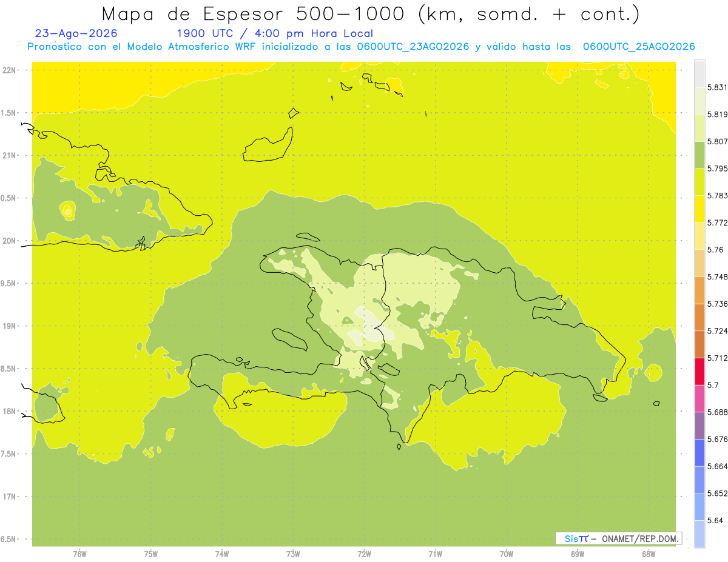Click the colorbar value "5.772"
728x562 pixels.
[x=718, y=222]
